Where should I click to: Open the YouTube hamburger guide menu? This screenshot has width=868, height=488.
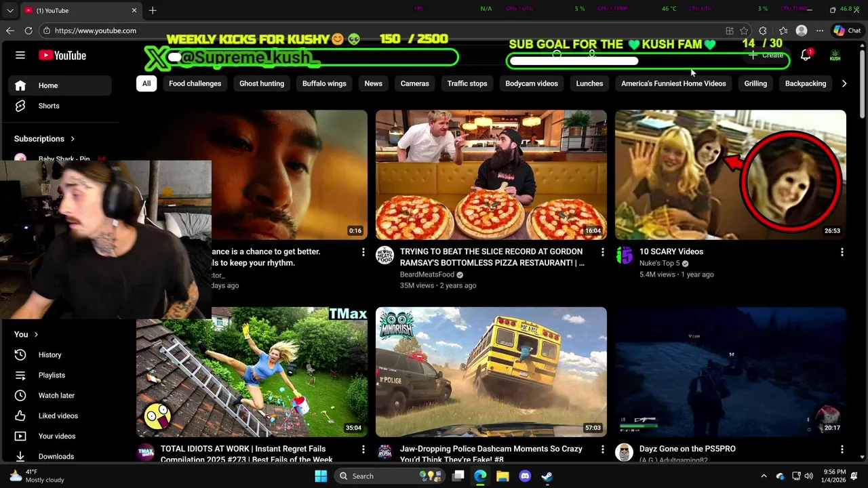tap(20, 56)
